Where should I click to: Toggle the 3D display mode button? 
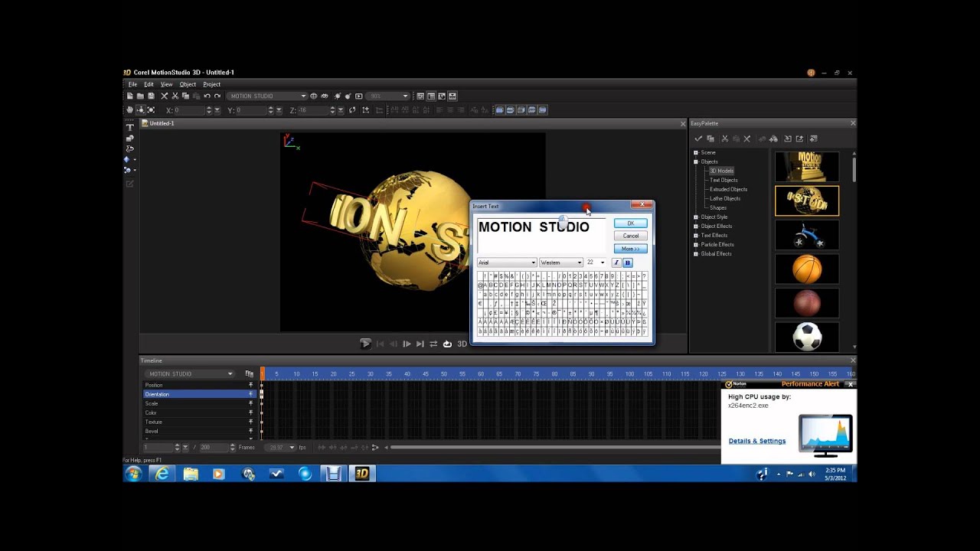(462, 344)
